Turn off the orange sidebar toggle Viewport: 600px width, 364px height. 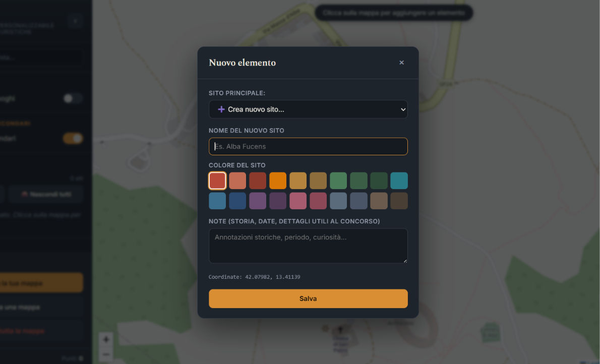pos(73,138)
